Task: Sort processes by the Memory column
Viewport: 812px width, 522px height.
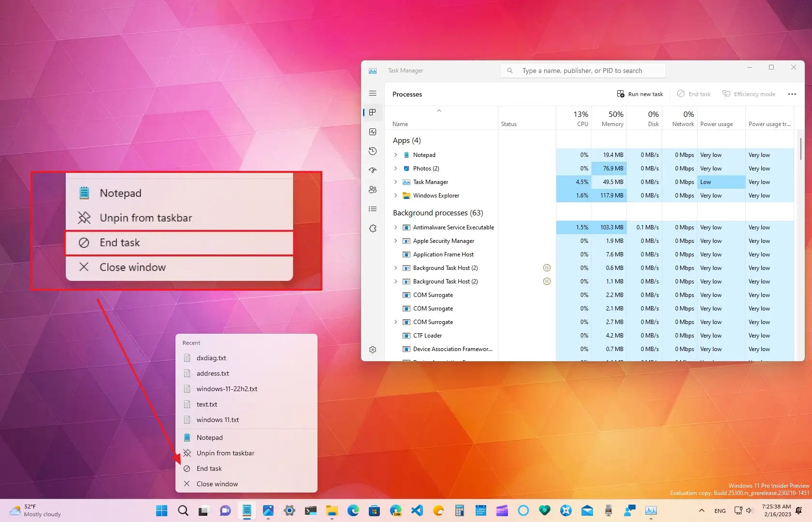Action: click(612, 119)
